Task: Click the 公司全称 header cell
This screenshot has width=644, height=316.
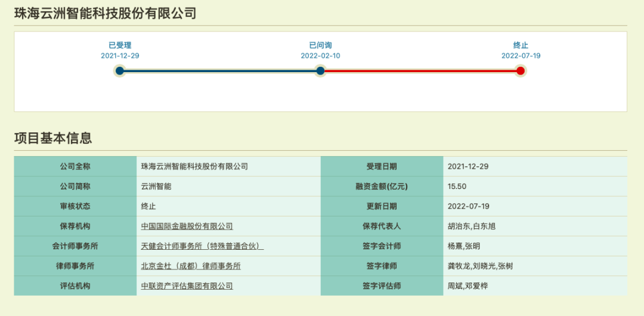Action: click(x=75, y=166)
